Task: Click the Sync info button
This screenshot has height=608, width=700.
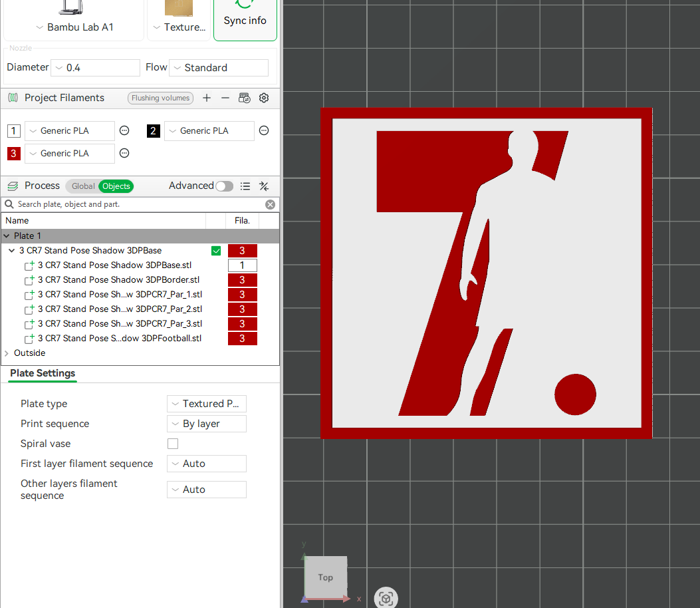Action: click(245, 20)
